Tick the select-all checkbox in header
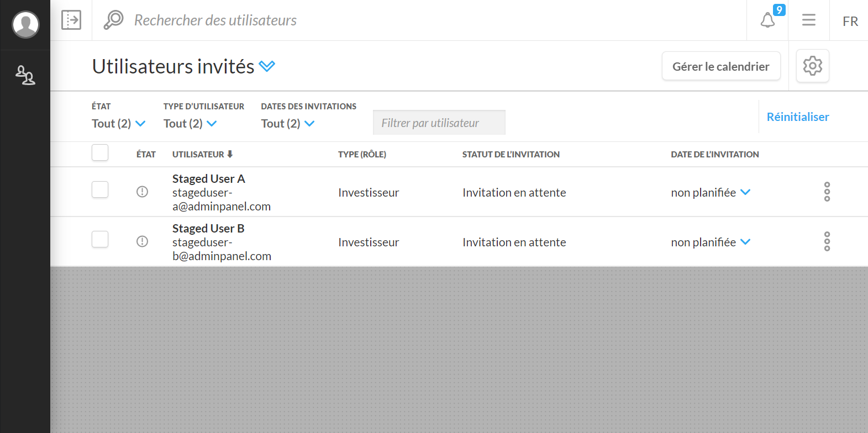The width and height of the screenshot is (868, 433). (x=100, y=152)
